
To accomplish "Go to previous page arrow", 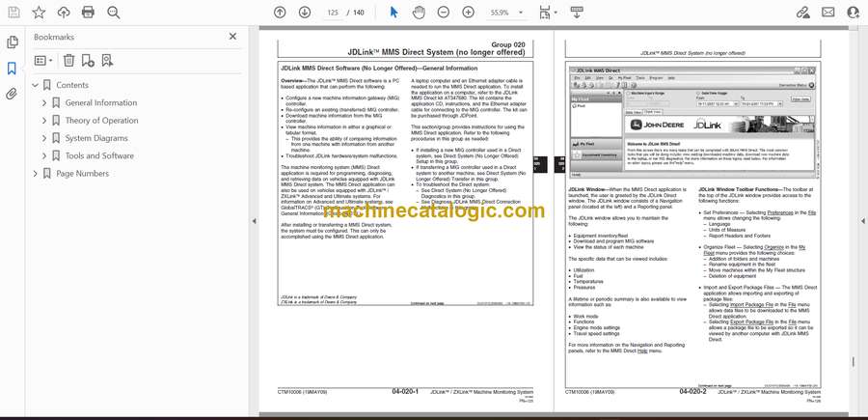I will tap(280, 13).
